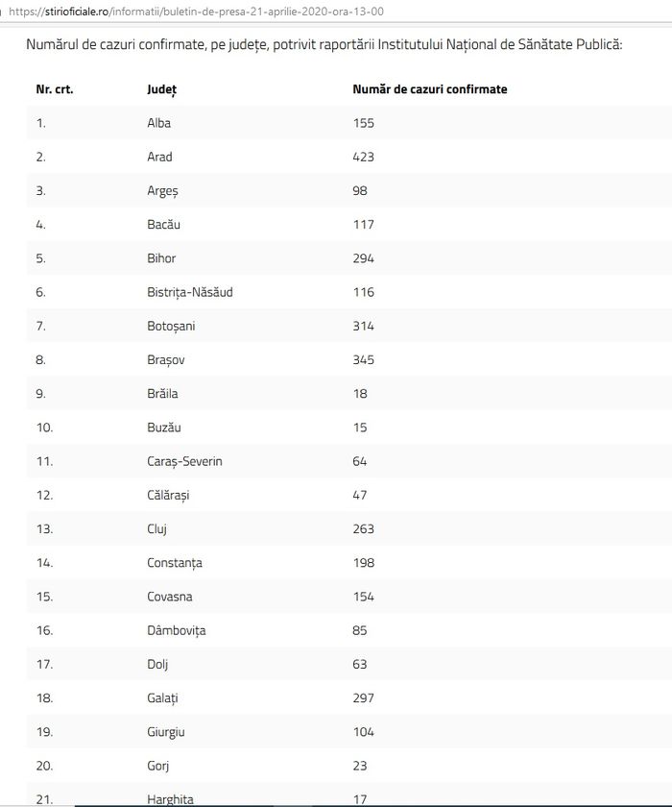Select the Constanța county name
Image resolution: width=672 pixels, height=807 pixels.
pyautogui.click(x=175, y=563)
